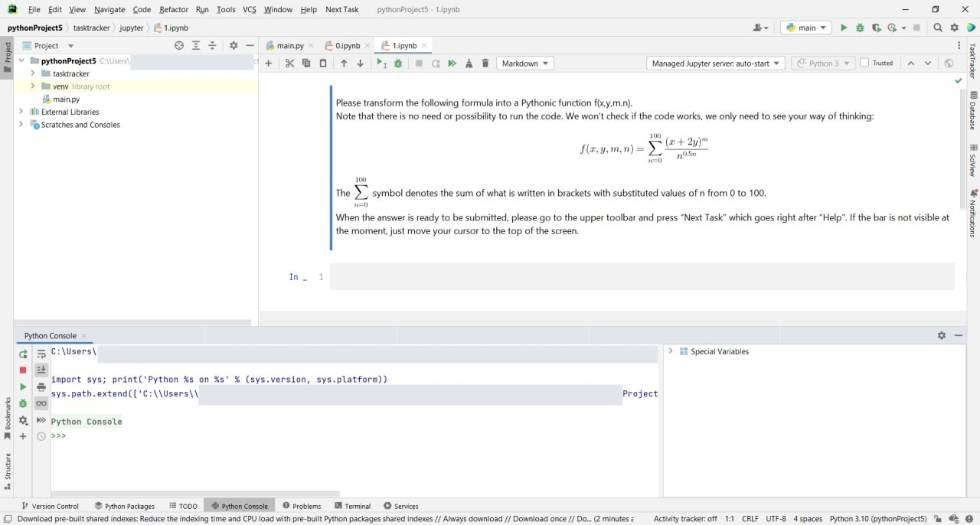Open the Python Packages tool window
This screenshot has height=525, width=980.
coord(125,506)
